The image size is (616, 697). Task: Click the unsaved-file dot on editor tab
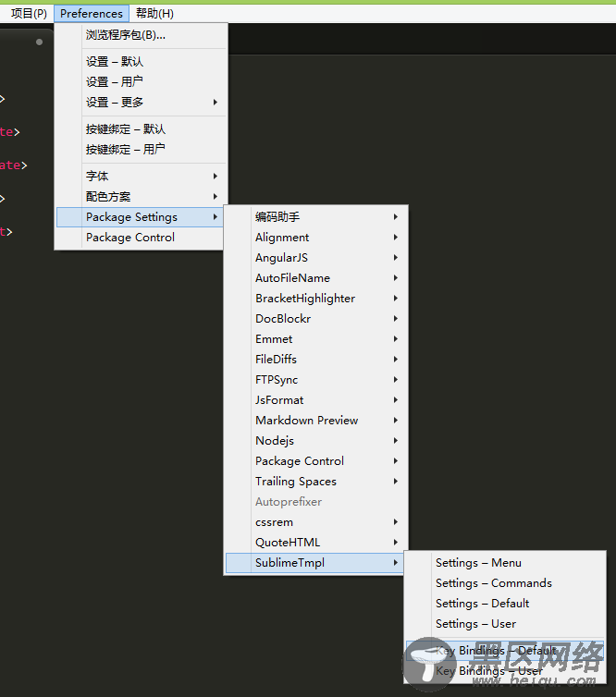tap(39, 43)
